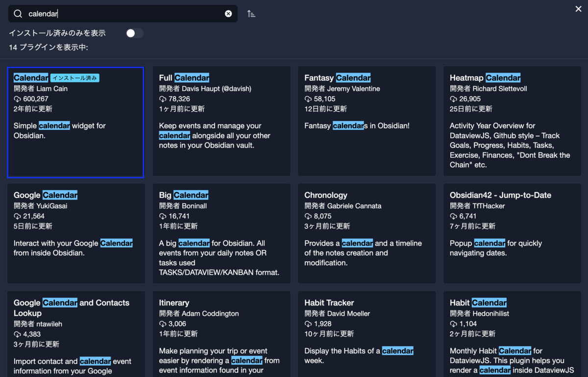
Task: Click download icon beside 16,741
Action: [x=163, y=216]
